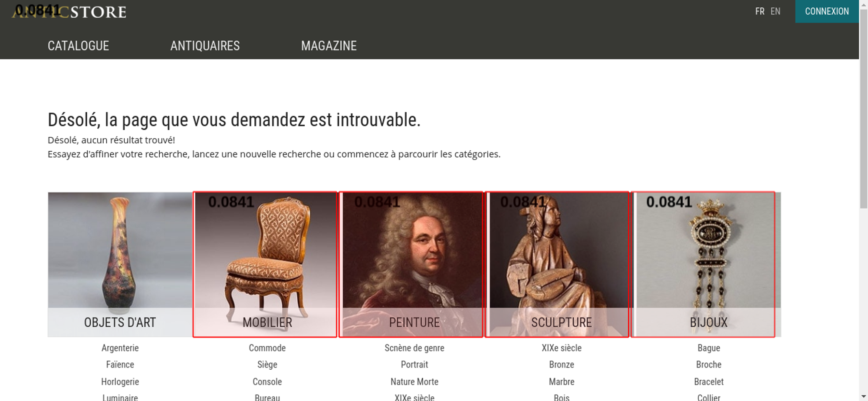Click the Nature Morte link
Image resolution: width=868 pixels, height=401 pixels.
[414, 382]
